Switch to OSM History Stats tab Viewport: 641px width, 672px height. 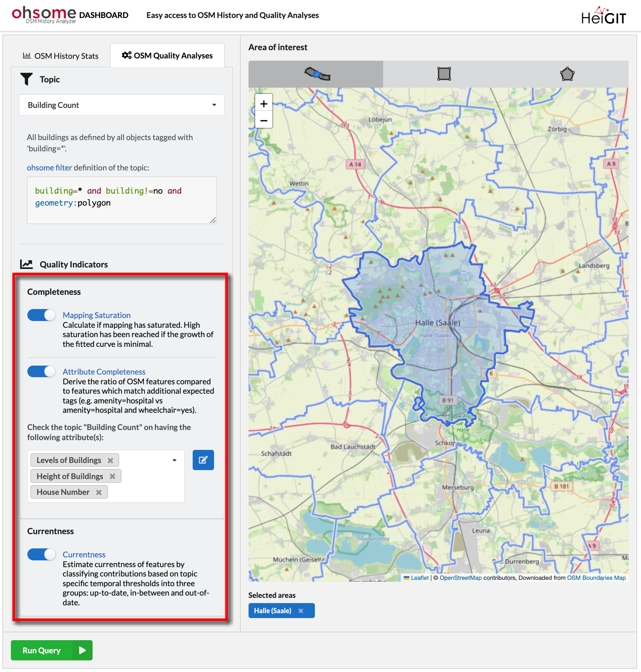pos(61,56)
